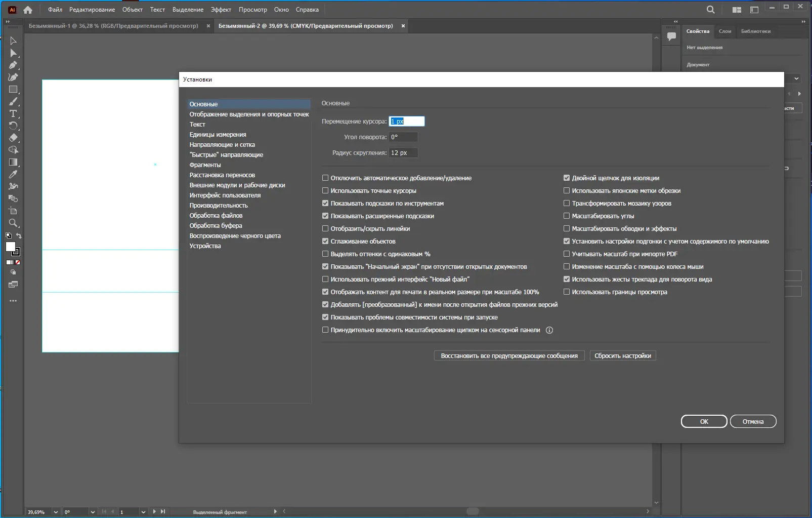Click the Отмена button

tap(753, 421)
